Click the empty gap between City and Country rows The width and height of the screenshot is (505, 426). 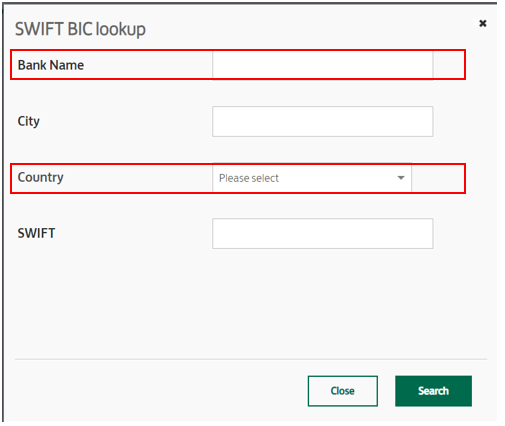[233, 150]
